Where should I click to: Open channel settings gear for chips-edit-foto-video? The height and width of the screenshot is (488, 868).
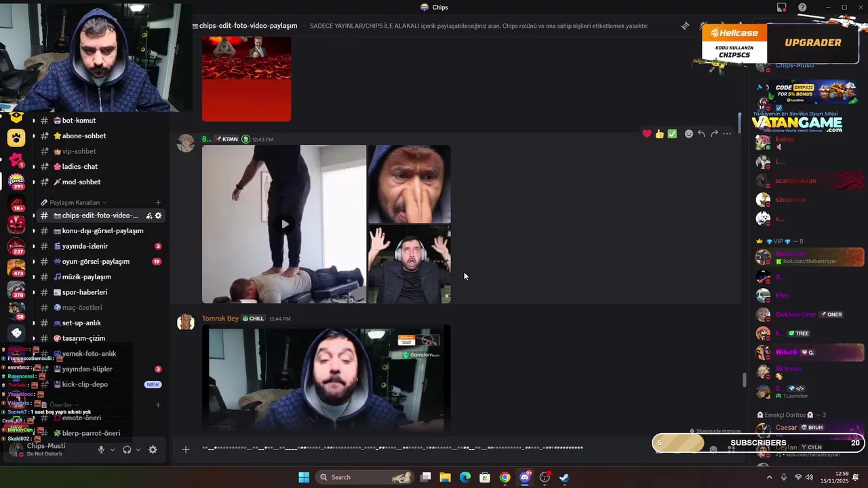pyautogui.click(x=158, y=216)
